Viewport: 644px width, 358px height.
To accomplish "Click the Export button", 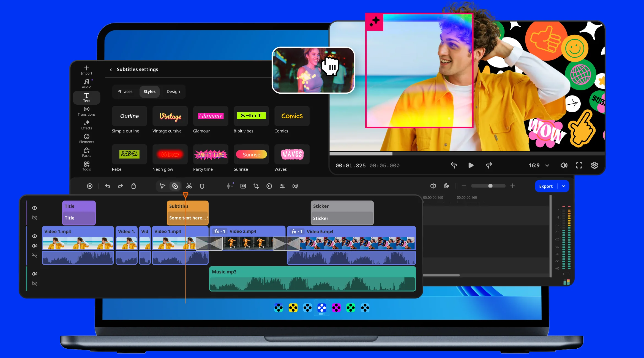I will pos(546,186).
